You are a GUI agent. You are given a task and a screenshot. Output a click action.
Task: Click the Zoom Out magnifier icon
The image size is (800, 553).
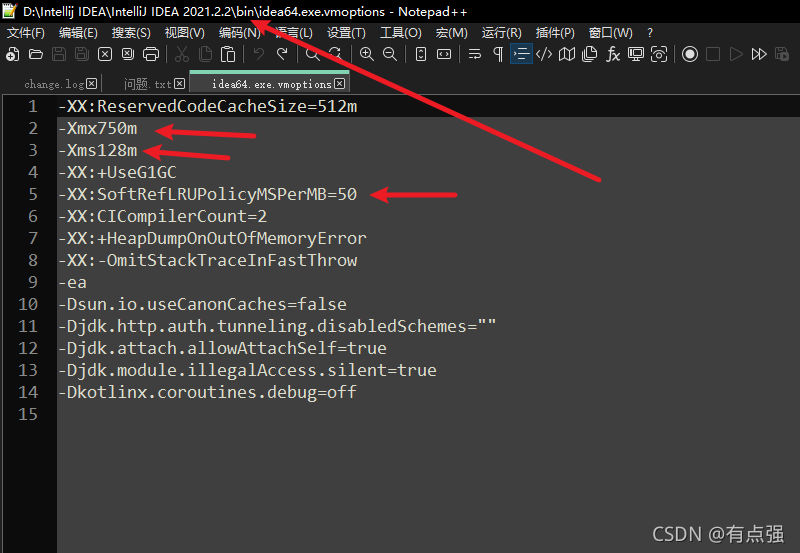390,54
